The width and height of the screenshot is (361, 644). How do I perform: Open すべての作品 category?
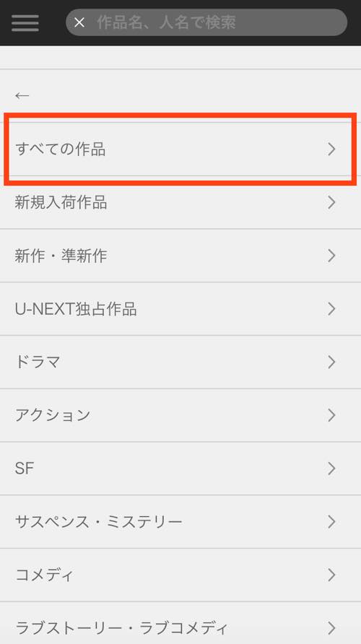[x=180, y=149]
